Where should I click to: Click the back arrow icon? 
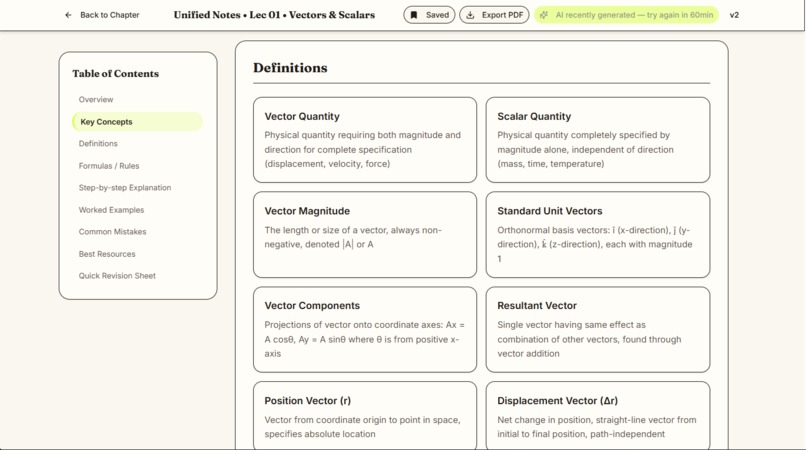point(68,15)
